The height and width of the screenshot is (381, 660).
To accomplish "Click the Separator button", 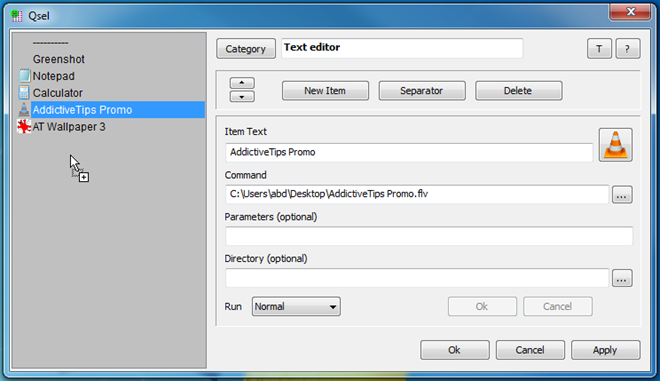I will pos(422,91).
